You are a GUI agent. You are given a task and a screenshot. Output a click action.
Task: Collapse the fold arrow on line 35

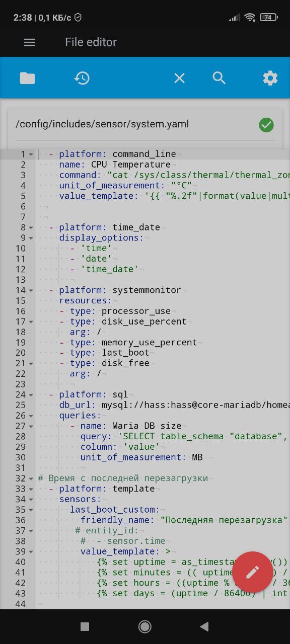coord(31,510)
